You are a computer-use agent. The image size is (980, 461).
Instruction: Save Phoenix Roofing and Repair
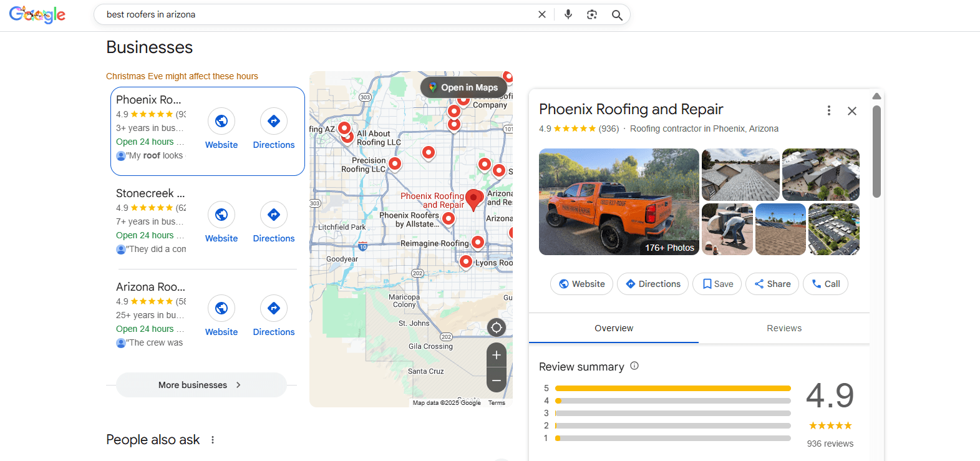[717, 284]
